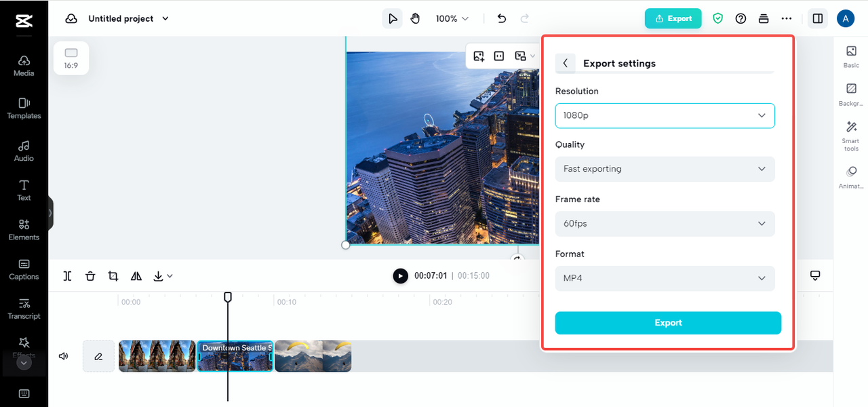The height and width of the screenshot is (407, 868).
Task: Click the CapCut logo icon
Action: coord(24,21)
